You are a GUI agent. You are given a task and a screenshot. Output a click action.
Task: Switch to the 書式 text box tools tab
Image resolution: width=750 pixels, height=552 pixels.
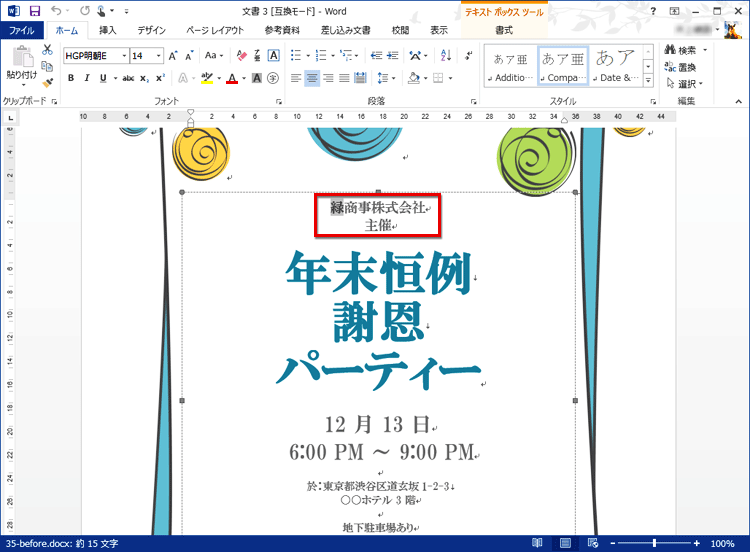pyautogui.click(x=504, y=31)
